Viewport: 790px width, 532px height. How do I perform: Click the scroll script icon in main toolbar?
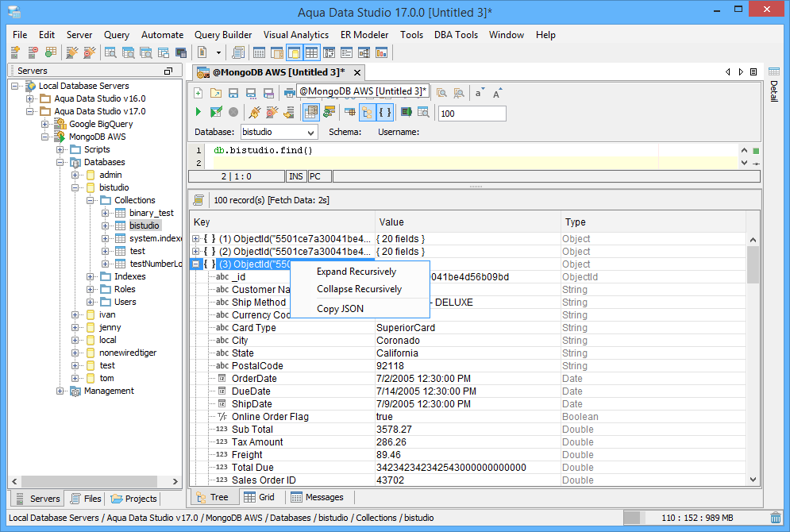click(x=238, y=52)
